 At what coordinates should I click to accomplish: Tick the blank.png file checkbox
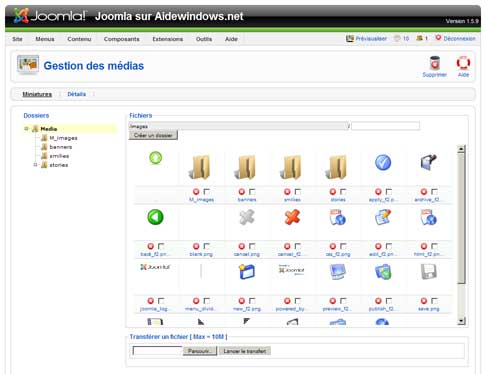(x=207, y=246)
